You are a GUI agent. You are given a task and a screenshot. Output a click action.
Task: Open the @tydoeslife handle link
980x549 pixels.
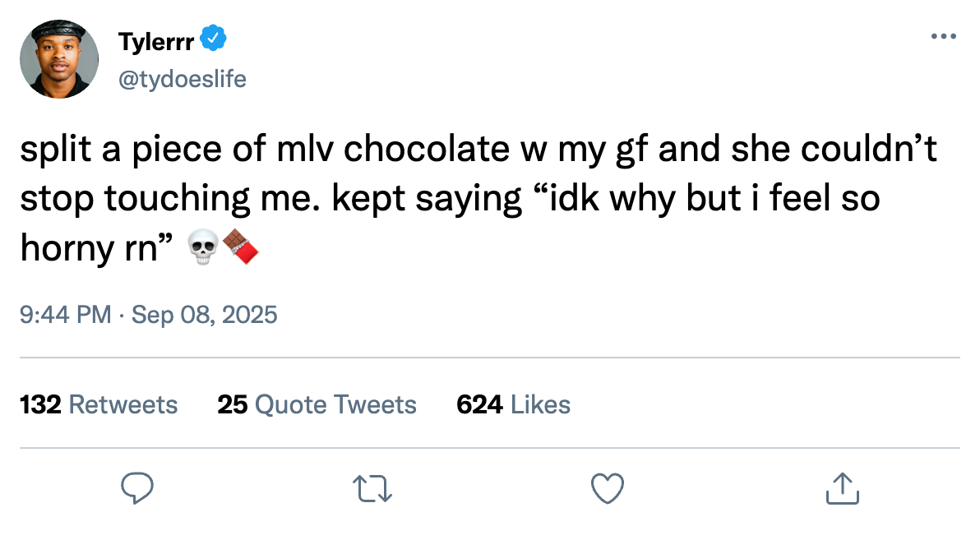pos(182,79)
